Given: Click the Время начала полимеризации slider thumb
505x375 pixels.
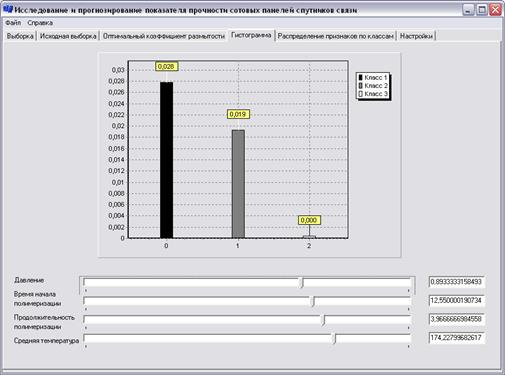Looking at the screenshot, I should point(313,301).
